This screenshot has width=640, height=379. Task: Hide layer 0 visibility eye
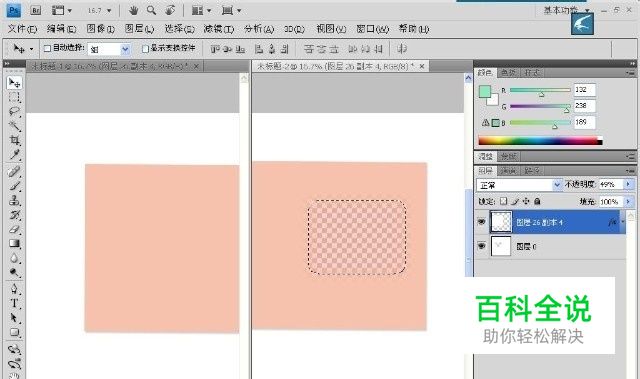tap(482, 246)
